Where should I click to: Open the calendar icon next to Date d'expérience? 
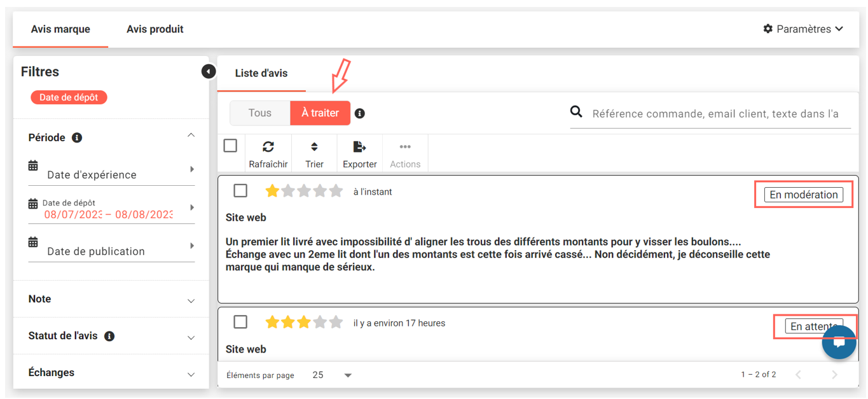click(x=33, y=165)
